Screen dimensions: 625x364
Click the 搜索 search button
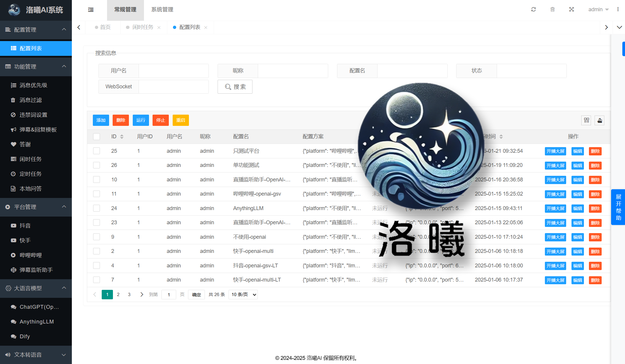(x=235, y=87)
